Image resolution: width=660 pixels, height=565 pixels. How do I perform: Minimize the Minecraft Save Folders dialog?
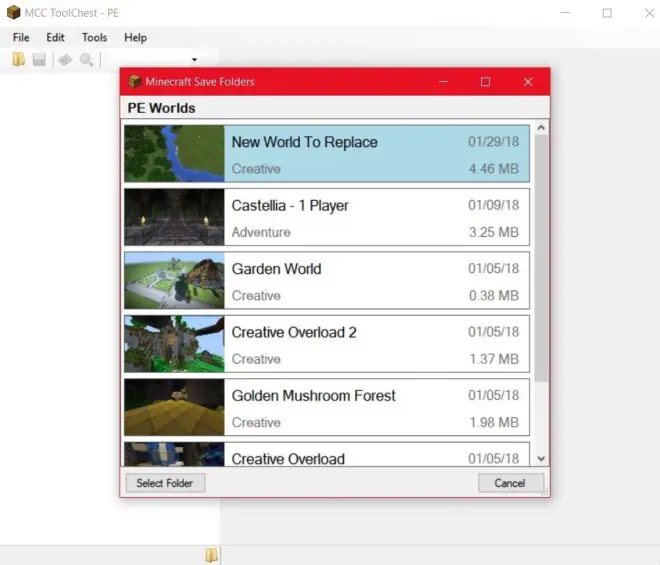[x=443, y=82]
